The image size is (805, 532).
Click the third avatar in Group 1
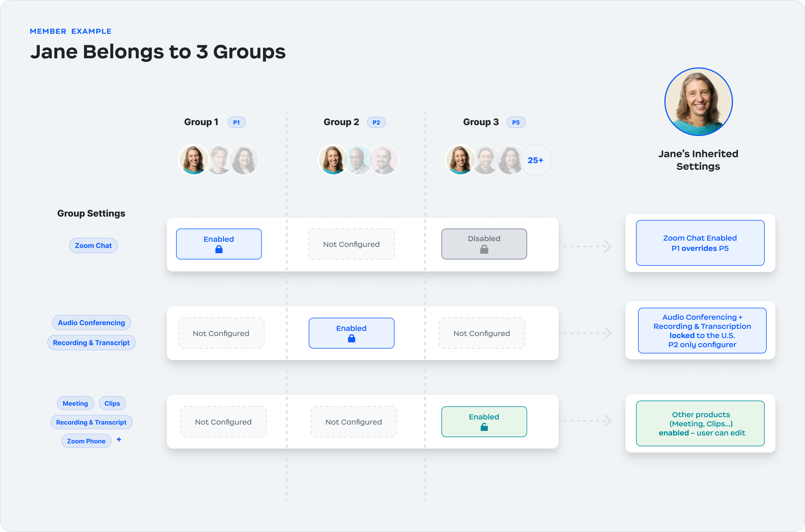tap(244, 160)
